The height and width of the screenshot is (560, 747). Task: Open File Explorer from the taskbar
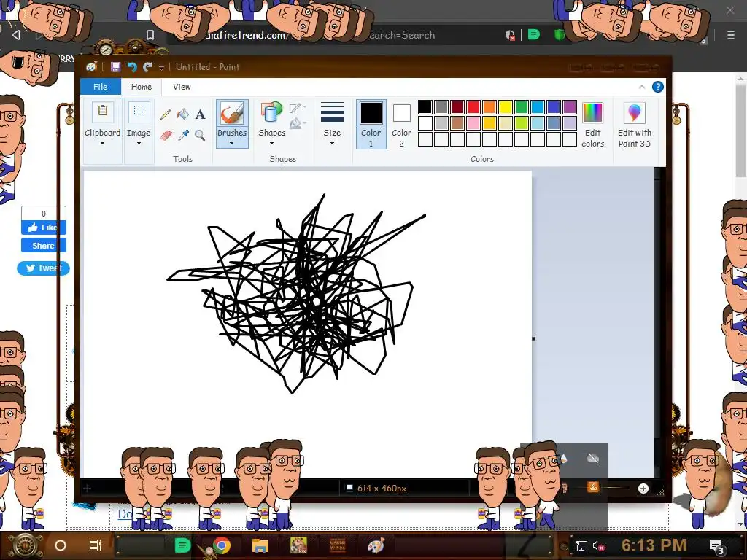[260, 545]
